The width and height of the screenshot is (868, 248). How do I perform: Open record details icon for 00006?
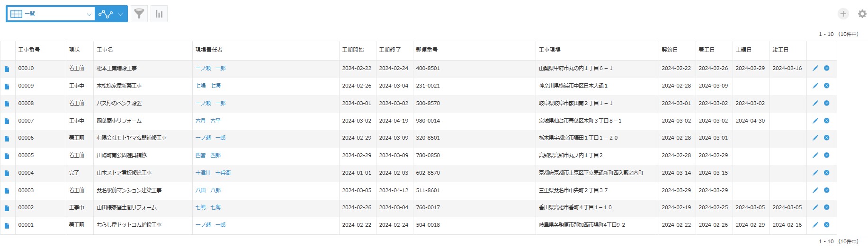click(x=7, y=138)
